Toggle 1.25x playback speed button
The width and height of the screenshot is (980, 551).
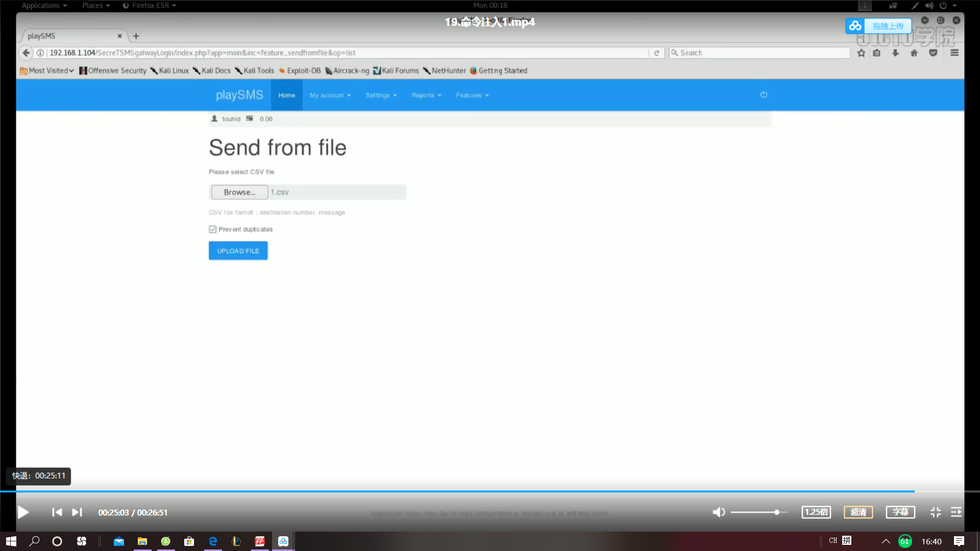pos(816,512)
